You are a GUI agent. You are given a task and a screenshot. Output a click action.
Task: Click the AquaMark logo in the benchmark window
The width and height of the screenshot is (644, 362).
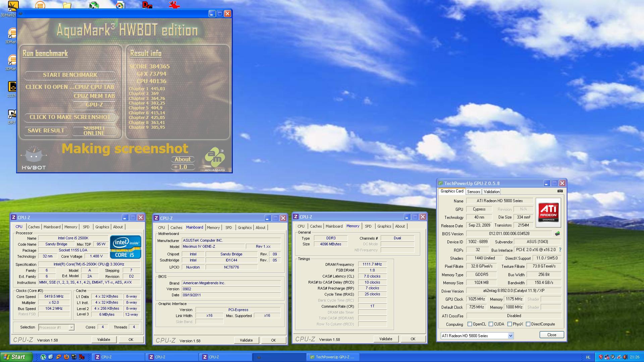click(x=215, y=159)
